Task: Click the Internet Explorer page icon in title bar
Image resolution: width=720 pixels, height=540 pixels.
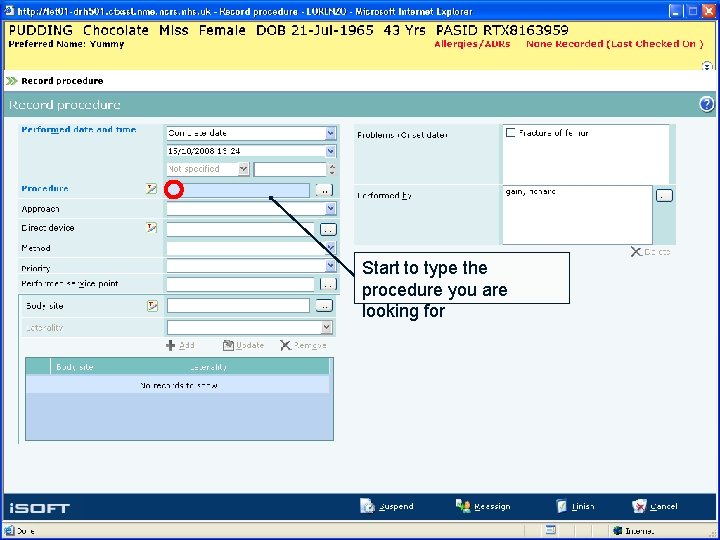Action: pos(9,11)
